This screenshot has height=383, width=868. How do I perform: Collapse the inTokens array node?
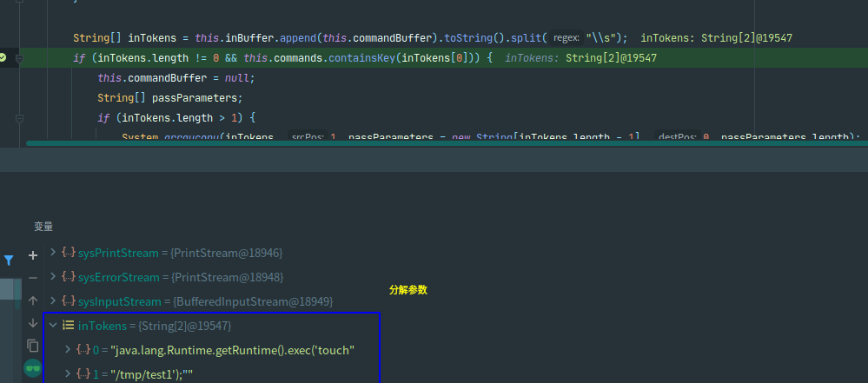pyautogui.click(x=54, y=326)
